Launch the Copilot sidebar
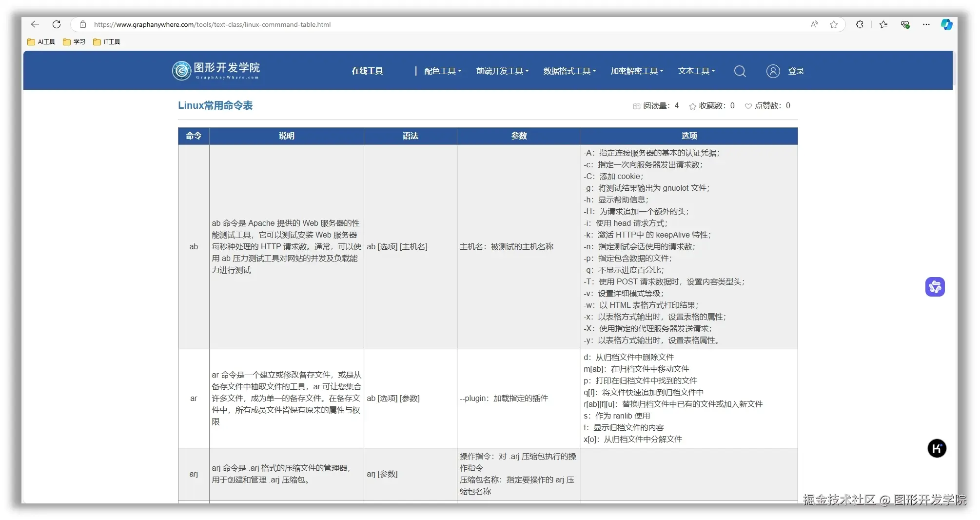 pyautogui.click(x=947, y=24)
